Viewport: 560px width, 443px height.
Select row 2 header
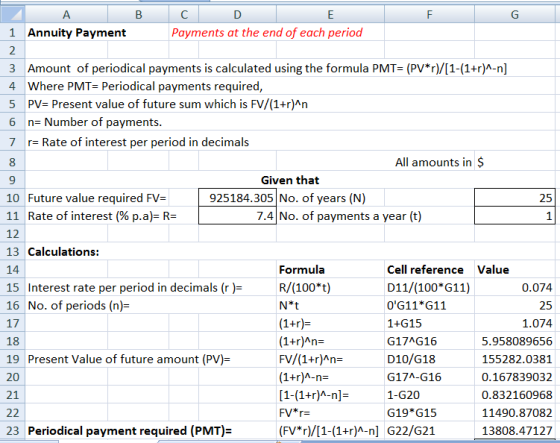[12, 50]
